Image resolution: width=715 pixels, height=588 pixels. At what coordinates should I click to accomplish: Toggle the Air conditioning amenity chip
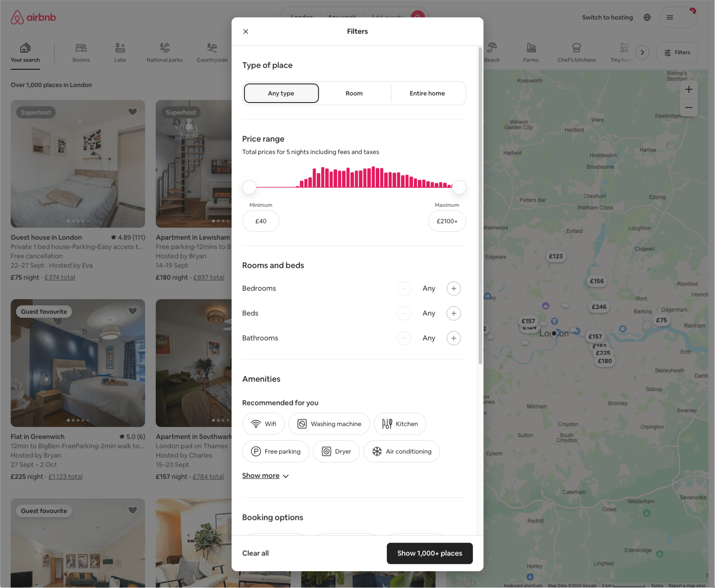401,451
